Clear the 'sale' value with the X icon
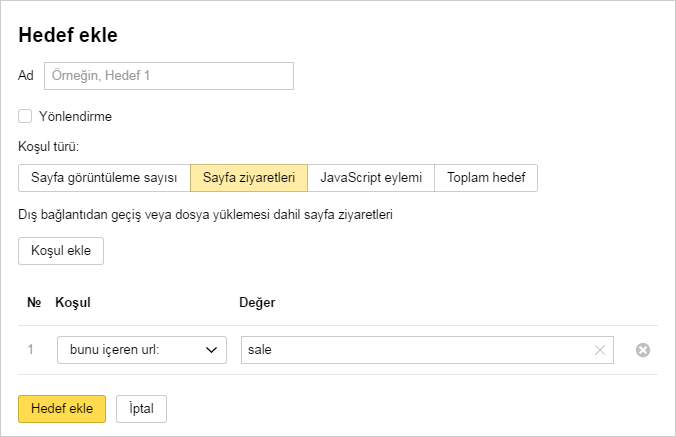Viewport: 676px width, 437px height. tap(600, 350)
